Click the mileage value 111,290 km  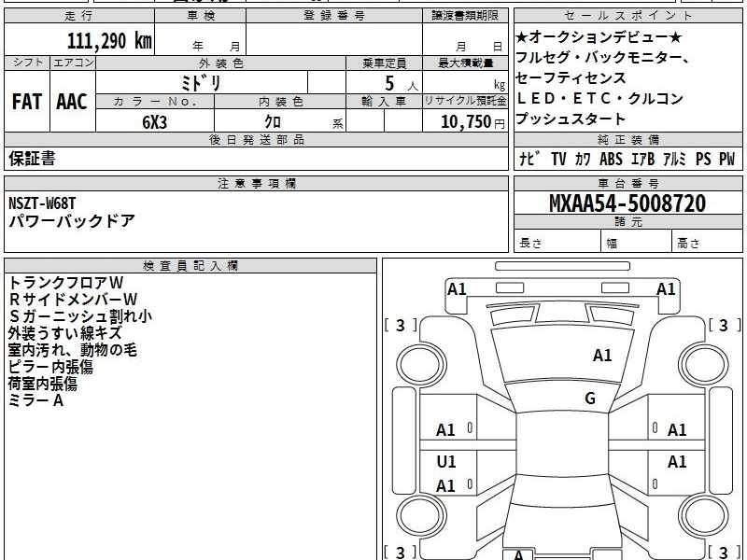tap(109, 40)
